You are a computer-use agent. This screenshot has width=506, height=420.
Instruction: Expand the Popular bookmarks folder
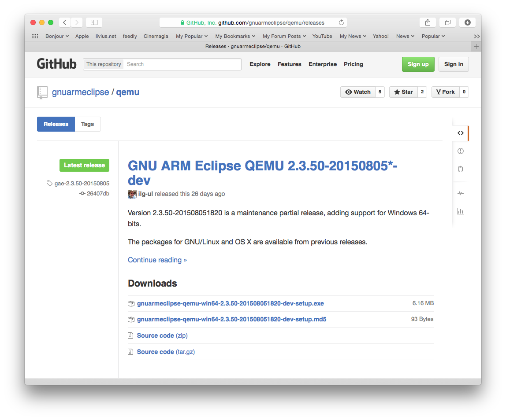tap(433, 36)
